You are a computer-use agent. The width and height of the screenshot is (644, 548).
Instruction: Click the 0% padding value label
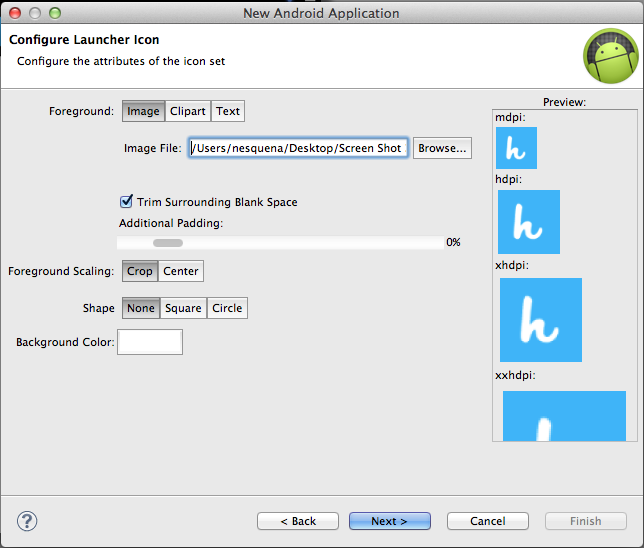point(453,242)
